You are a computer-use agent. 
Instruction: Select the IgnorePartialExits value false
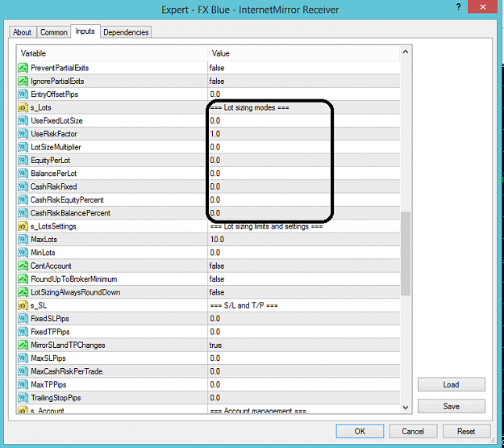217,81
